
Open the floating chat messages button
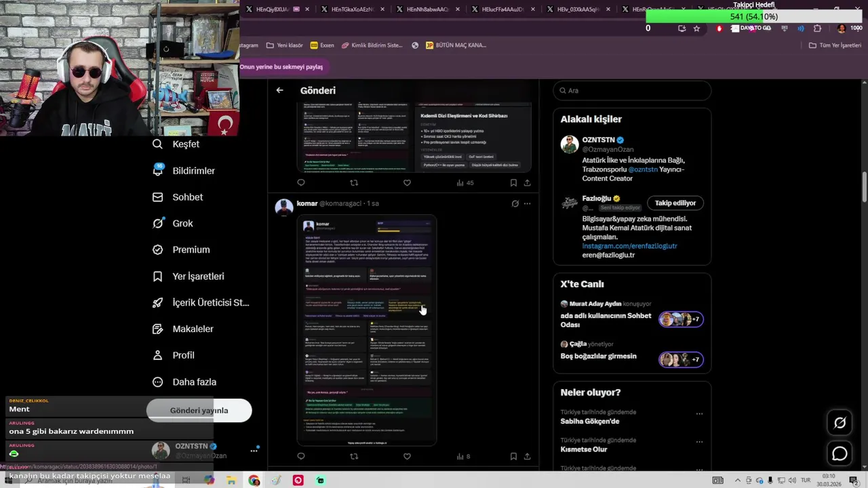840,453
